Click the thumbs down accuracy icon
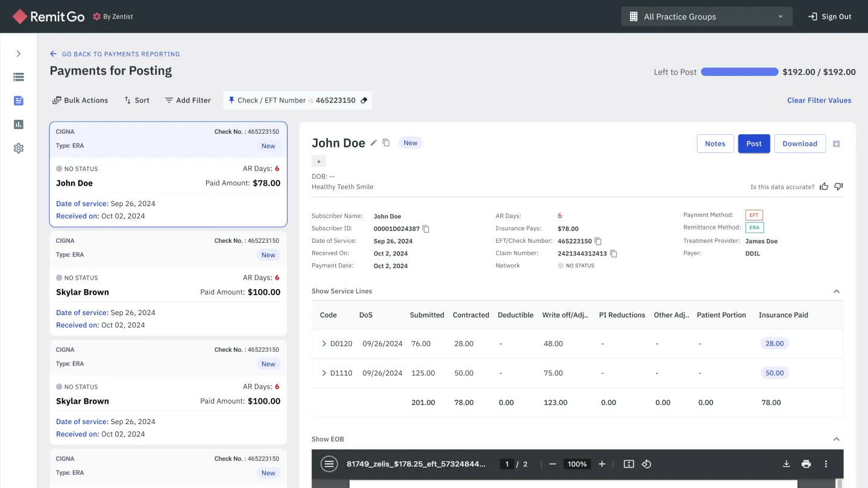Viewport: 868px width, 488px height. pos(838,187)
